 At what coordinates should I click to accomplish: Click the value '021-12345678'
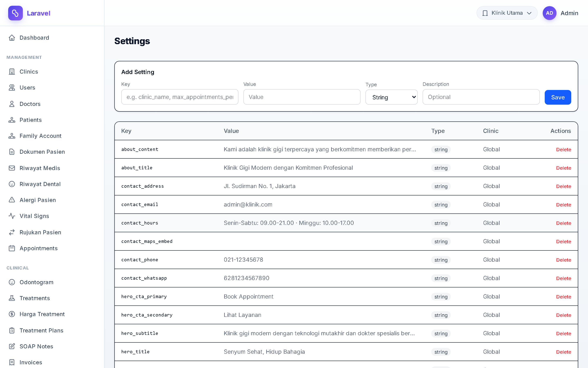[x=243, y=260]
